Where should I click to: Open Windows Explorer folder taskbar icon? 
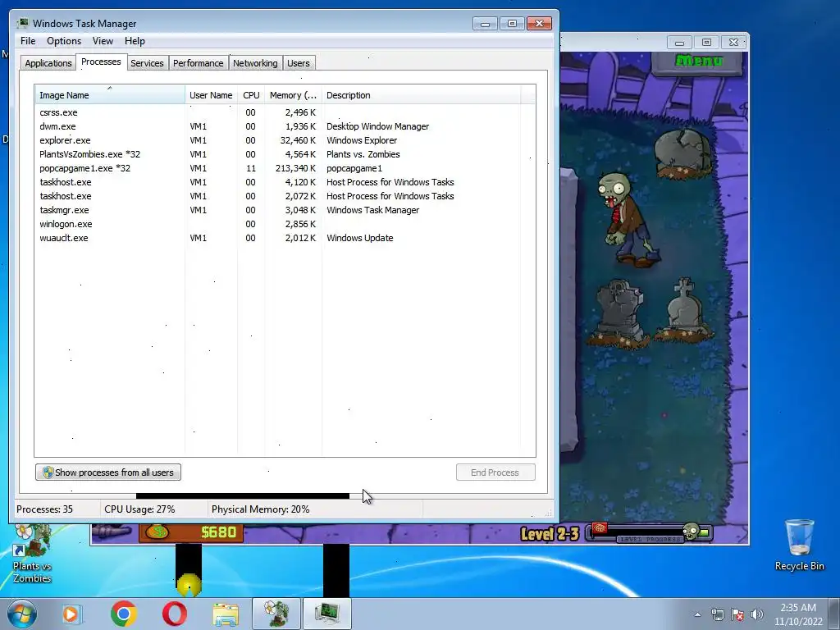pos(226,614)
